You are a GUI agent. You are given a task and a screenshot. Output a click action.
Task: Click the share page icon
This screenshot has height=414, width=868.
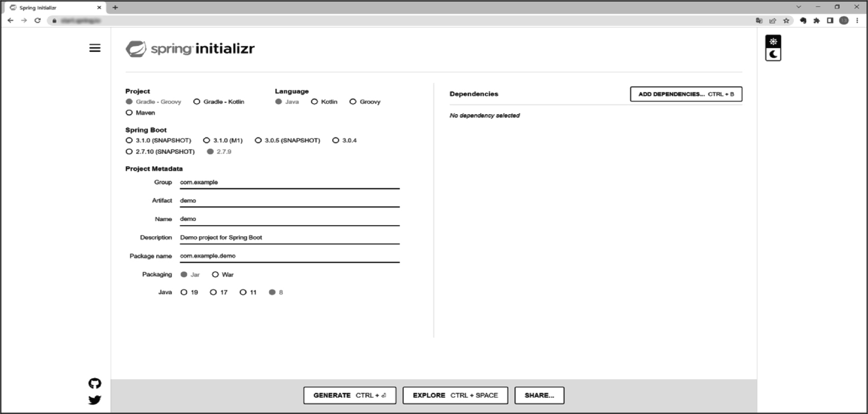[773, 21]
